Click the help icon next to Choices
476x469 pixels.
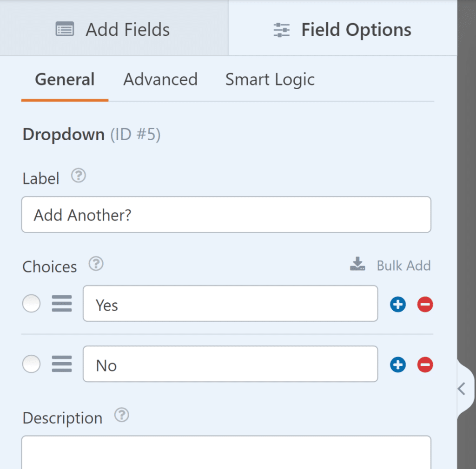tap(96, 264)
